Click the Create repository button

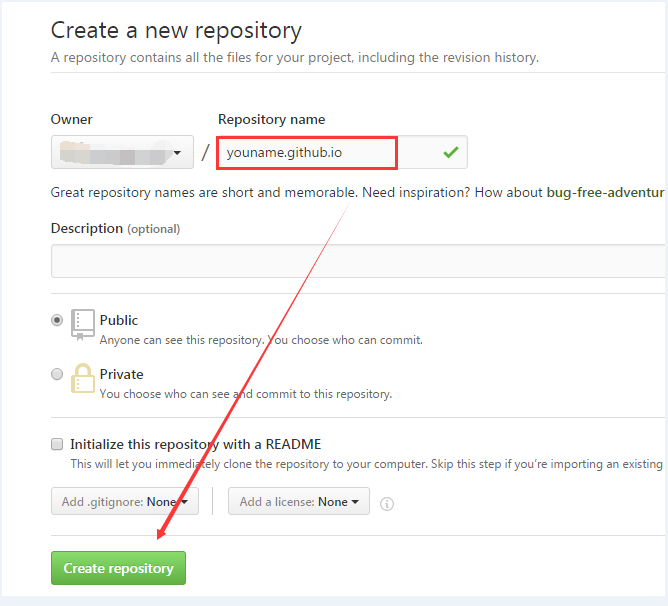pyautogui.click(x=118, y=568)
